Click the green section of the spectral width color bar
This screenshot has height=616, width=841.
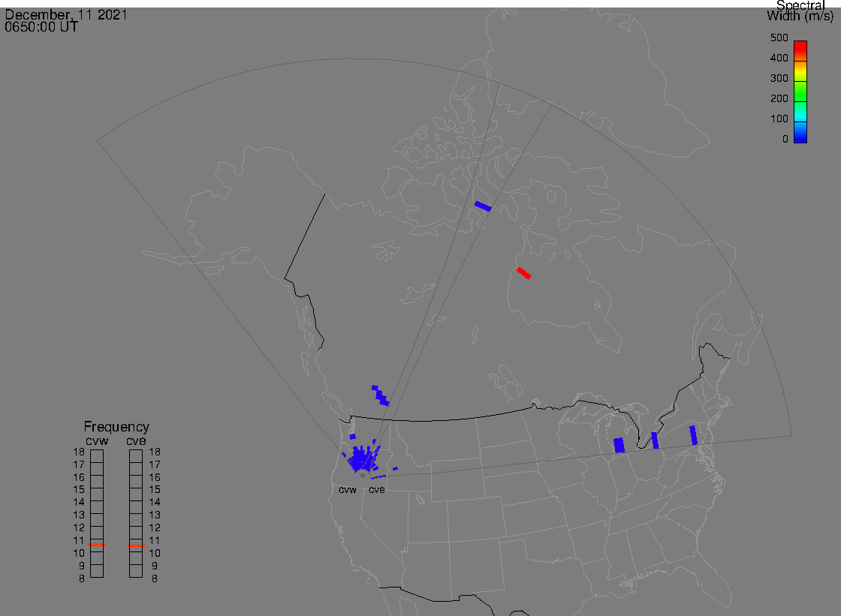tap(800, 91)
